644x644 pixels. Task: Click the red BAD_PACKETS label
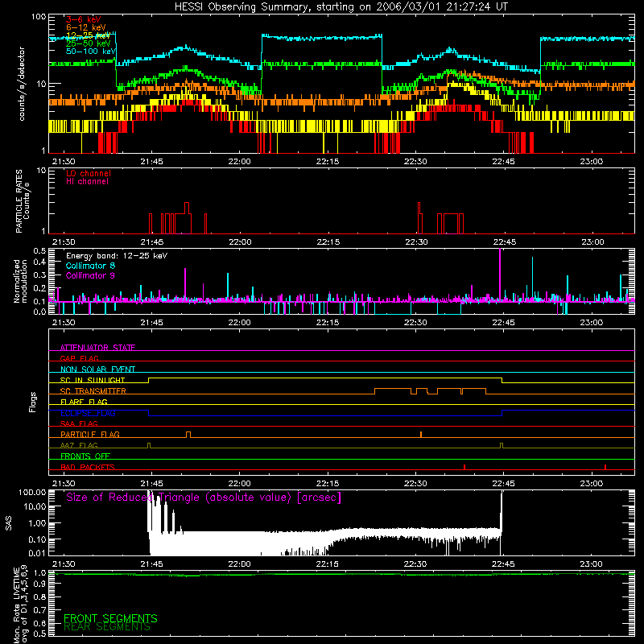[88, 467]
